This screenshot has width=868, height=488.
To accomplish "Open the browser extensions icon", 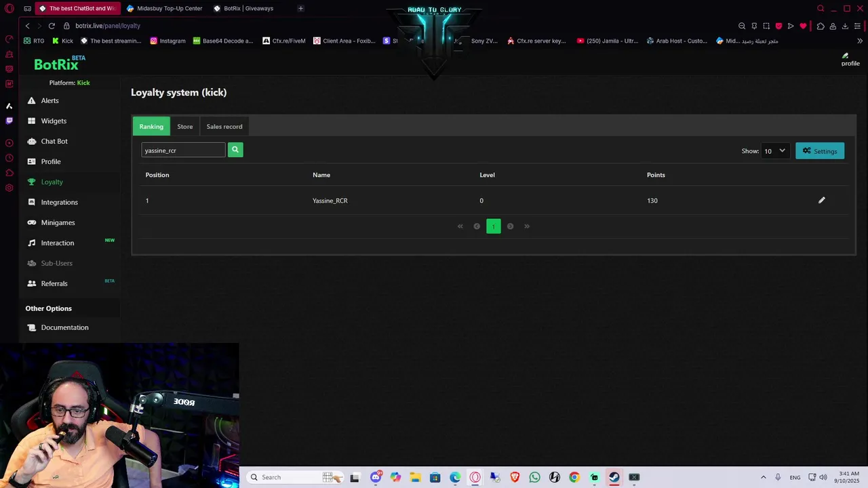I will pos(821,26).
